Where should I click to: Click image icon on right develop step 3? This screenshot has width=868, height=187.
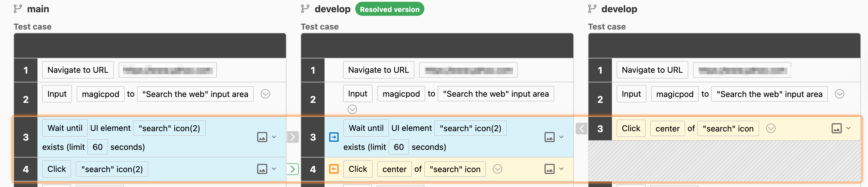(837, 129)
